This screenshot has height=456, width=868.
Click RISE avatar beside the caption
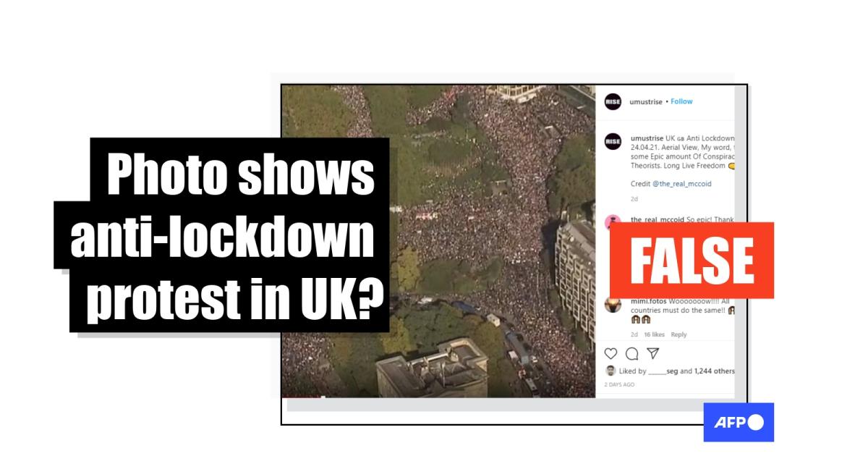(613, 141)
